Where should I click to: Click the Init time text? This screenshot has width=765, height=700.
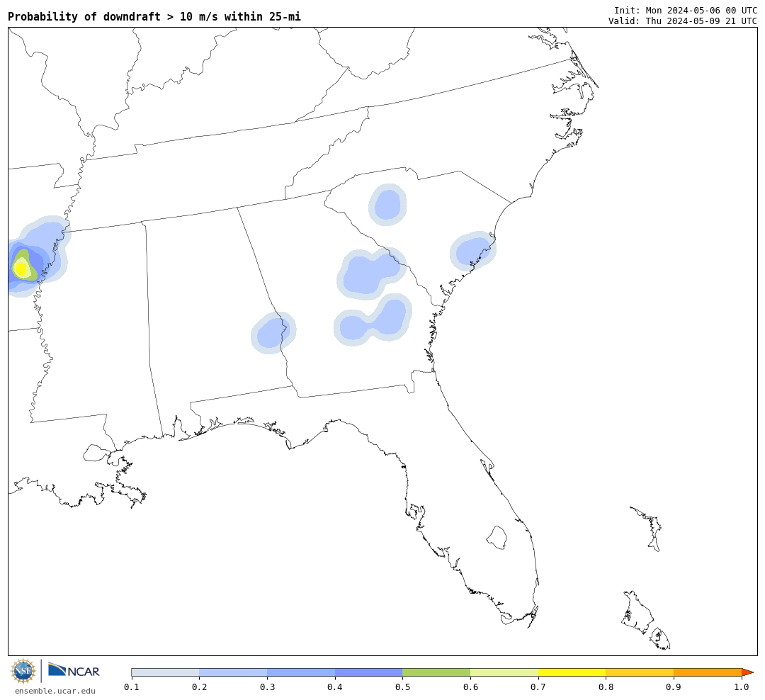[686, 10]
